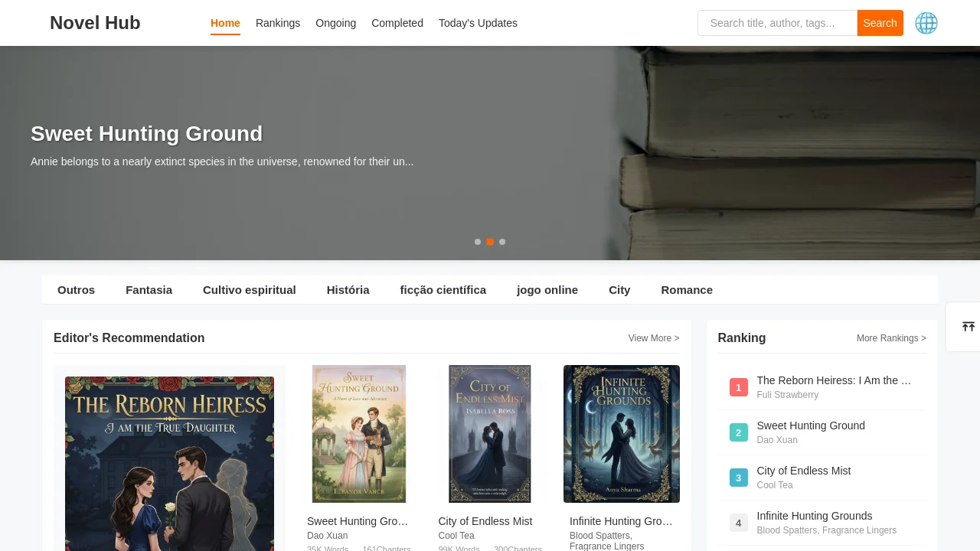Screen dimensions: 980x551
Task: Select rank 4 badge in Ranking
Action: coord(738,523)
